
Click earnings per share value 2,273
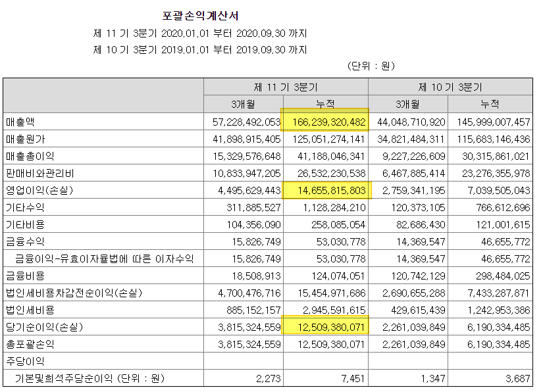(269, 378)
